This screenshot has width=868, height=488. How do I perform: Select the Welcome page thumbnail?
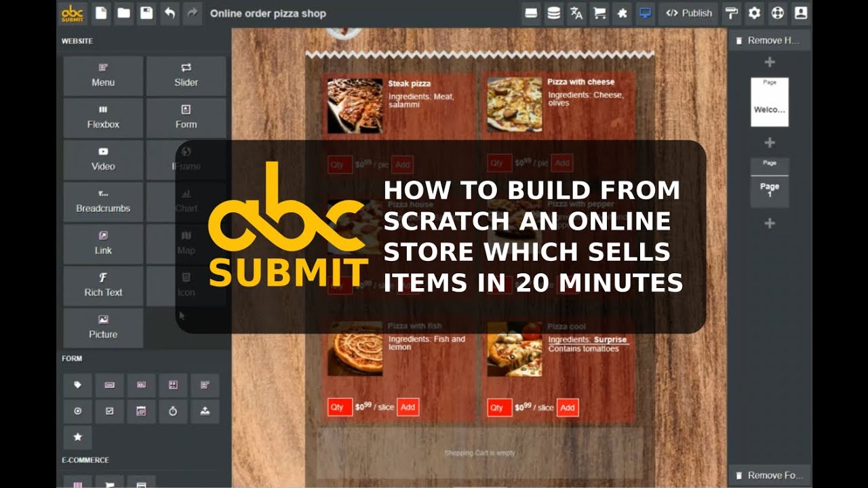[770, 102]
